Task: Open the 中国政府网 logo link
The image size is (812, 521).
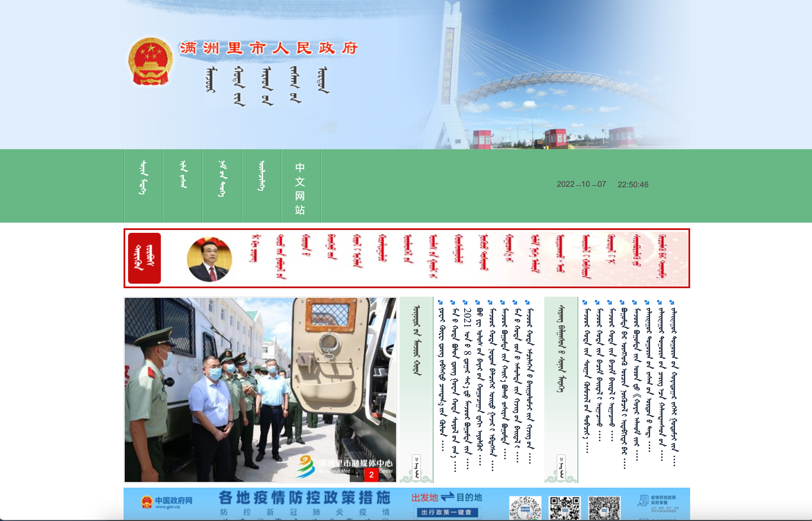Action: pyautogui.click(x=167, y=502)
